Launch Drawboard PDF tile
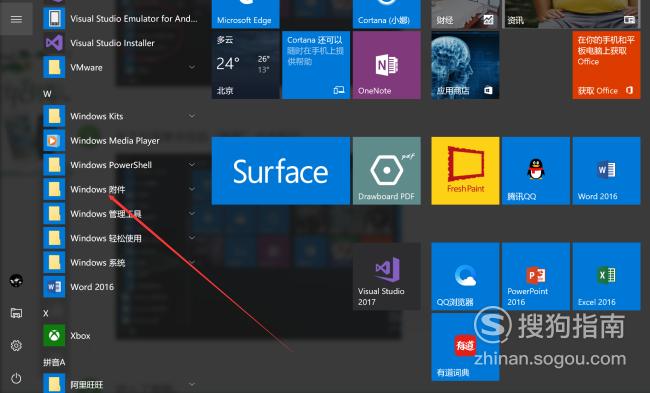Image resolution: width=650 pixels, height=393 pixels. 387,171
